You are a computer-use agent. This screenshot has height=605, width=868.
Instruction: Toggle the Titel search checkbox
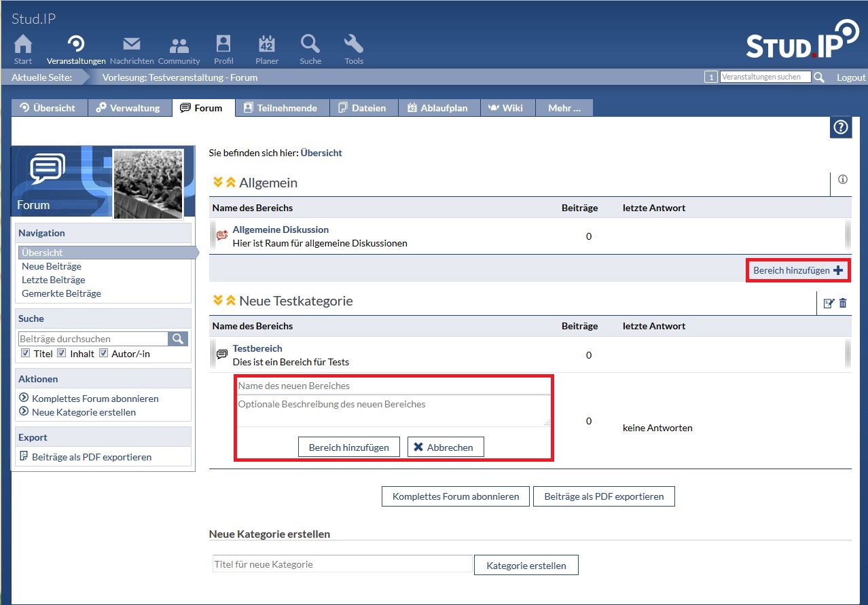coord(26,353)
